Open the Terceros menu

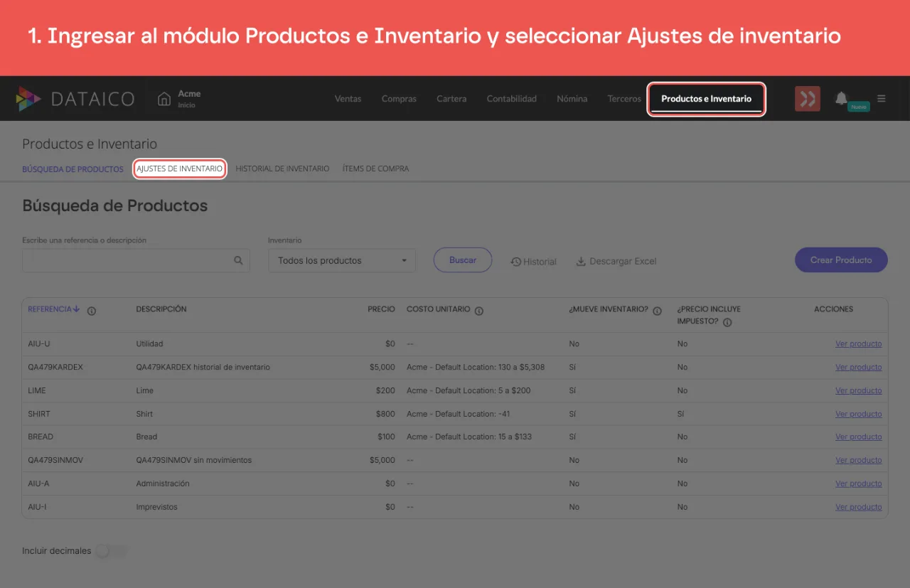coord(624,99)
